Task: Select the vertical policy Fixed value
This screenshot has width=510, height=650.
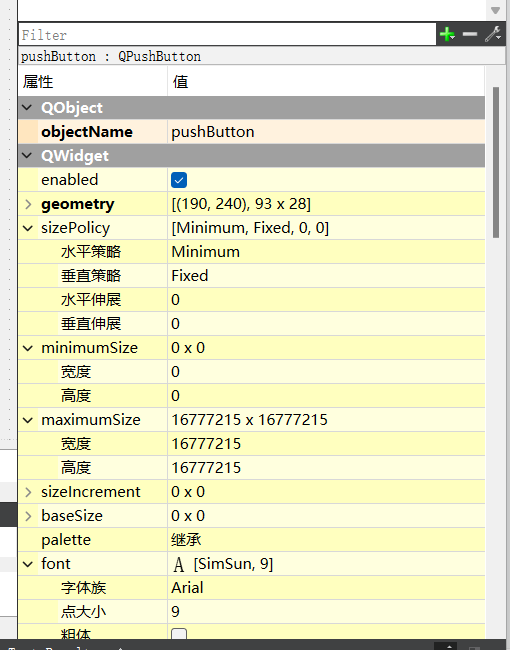Action: pyautogui.click(x=326, y=276)
